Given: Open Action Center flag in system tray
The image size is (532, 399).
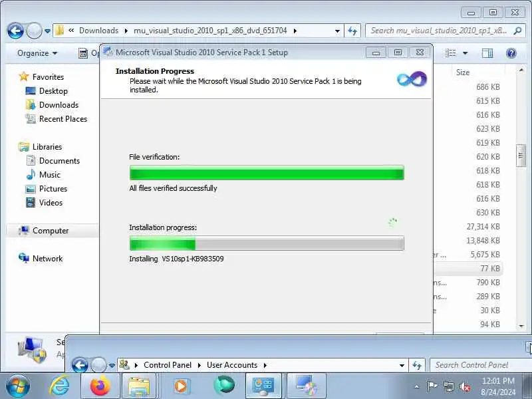Looking at the screenshot, I should tap(432, 386).
